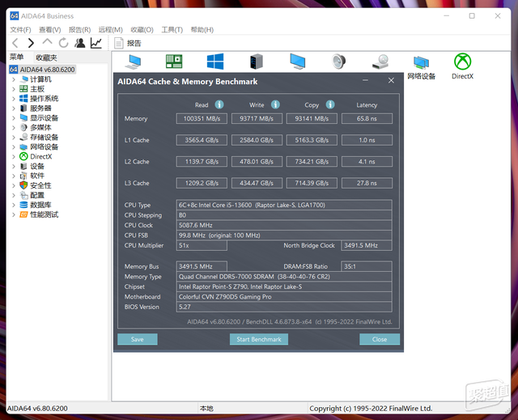Expand the 存储设备 tree node
Image resolution: width=518 pixels, height=420 pixels.
pyautogui.click(x=14, y=137)
